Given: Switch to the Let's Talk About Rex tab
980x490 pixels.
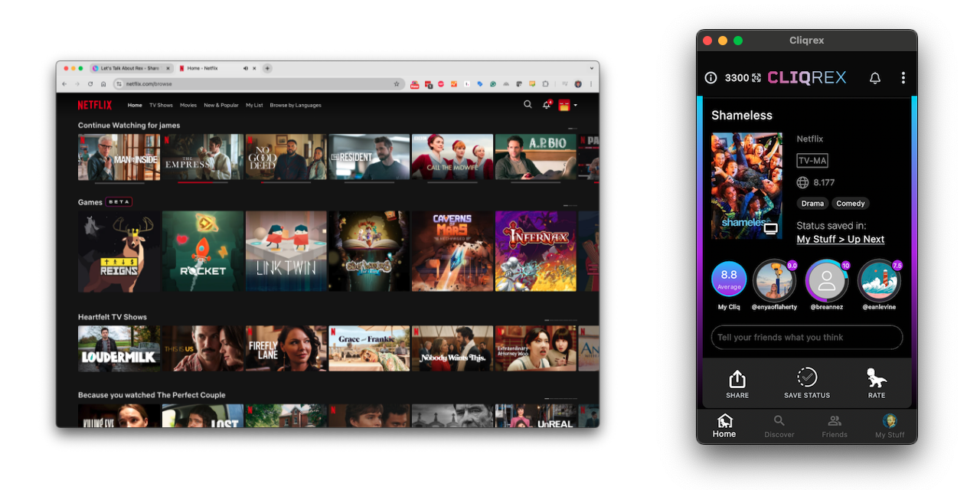Looking at the screenshot, I should (130, 68).
